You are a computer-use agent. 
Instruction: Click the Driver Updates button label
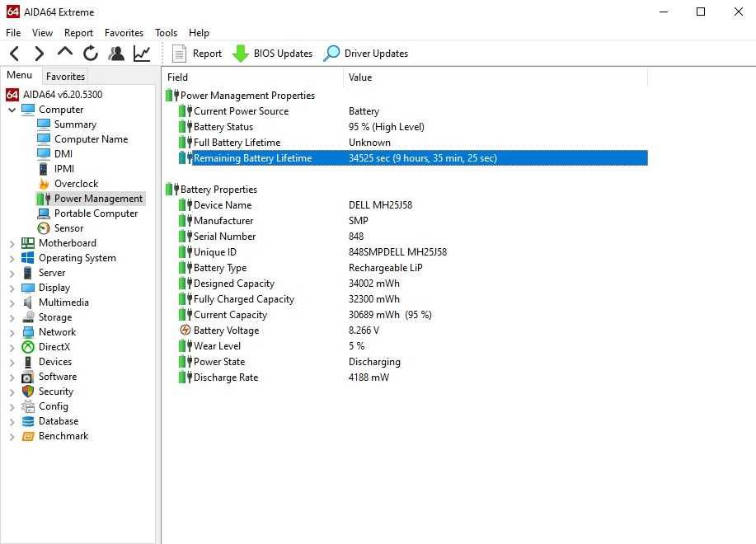pyautogui.click(x=376, y=54)
